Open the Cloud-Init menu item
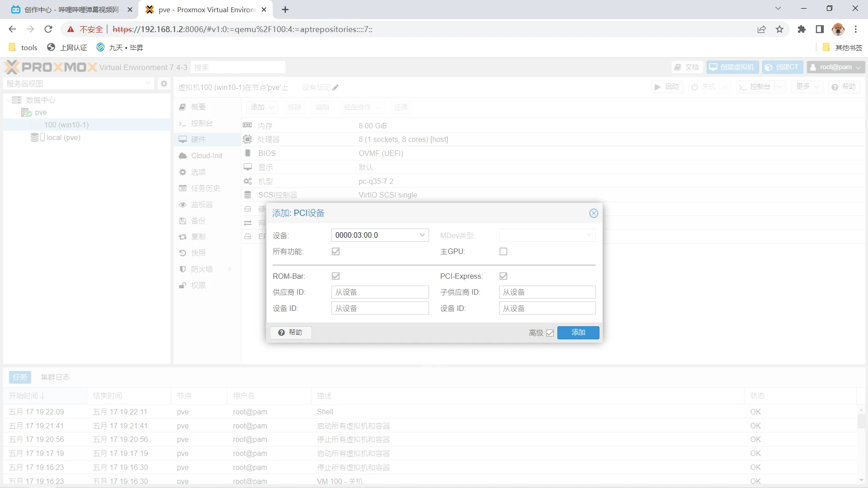Viewport: 868px width, 488px height. tap(207, 156)
